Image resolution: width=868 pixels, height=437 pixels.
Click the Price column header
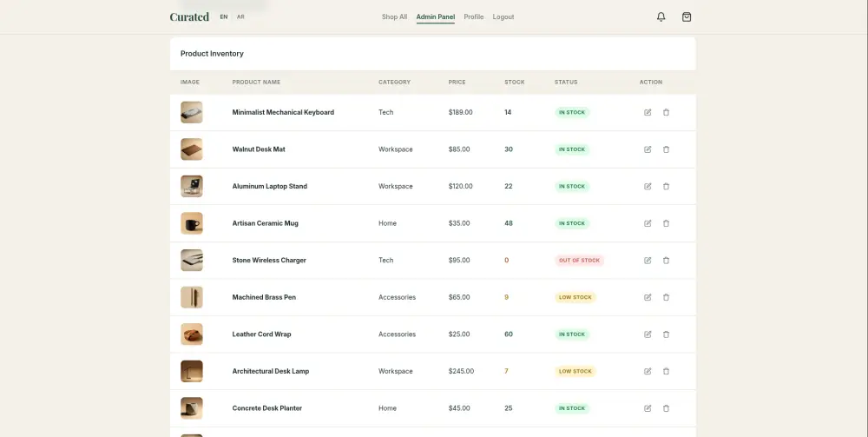click(457, 82)
